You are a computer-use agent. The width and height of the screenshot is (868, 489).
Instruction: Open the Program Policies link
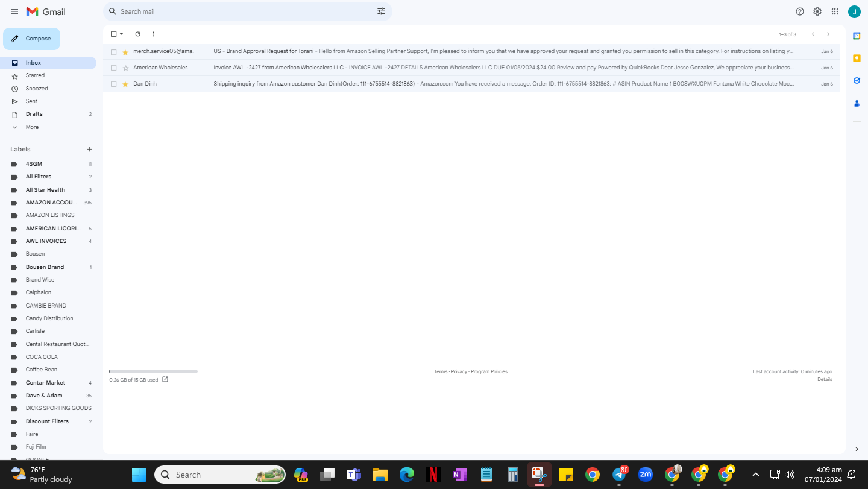coord(489,371)
